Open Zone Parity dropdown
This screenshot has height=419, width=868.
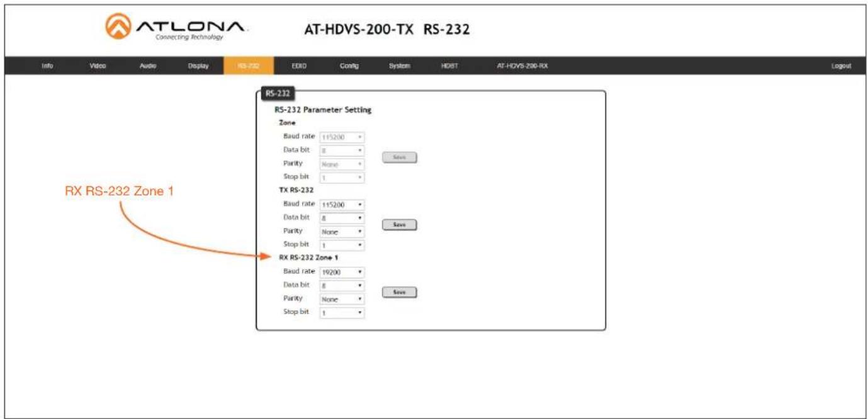342,164
